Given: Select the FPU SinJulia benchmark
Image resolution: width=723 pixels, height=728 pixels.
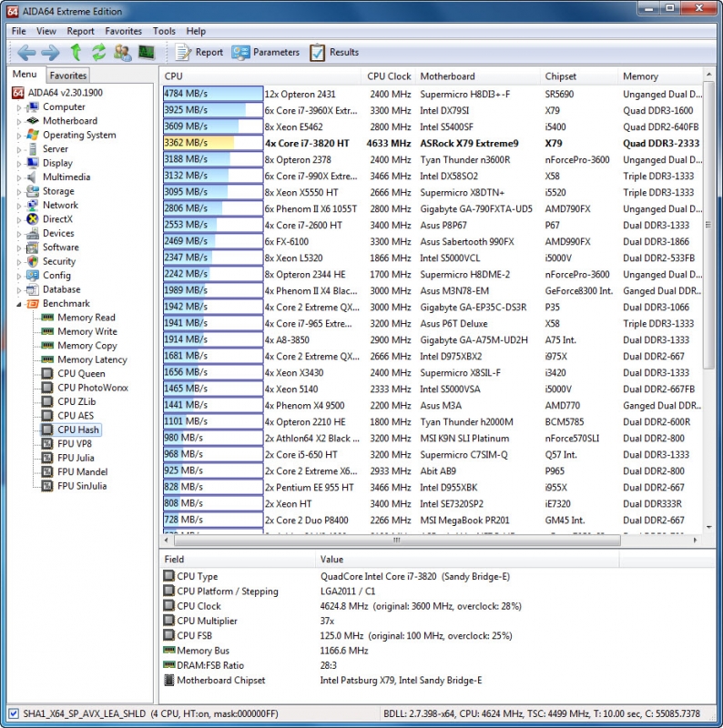Looking at the screenshot, I should (x=82, y=486).
